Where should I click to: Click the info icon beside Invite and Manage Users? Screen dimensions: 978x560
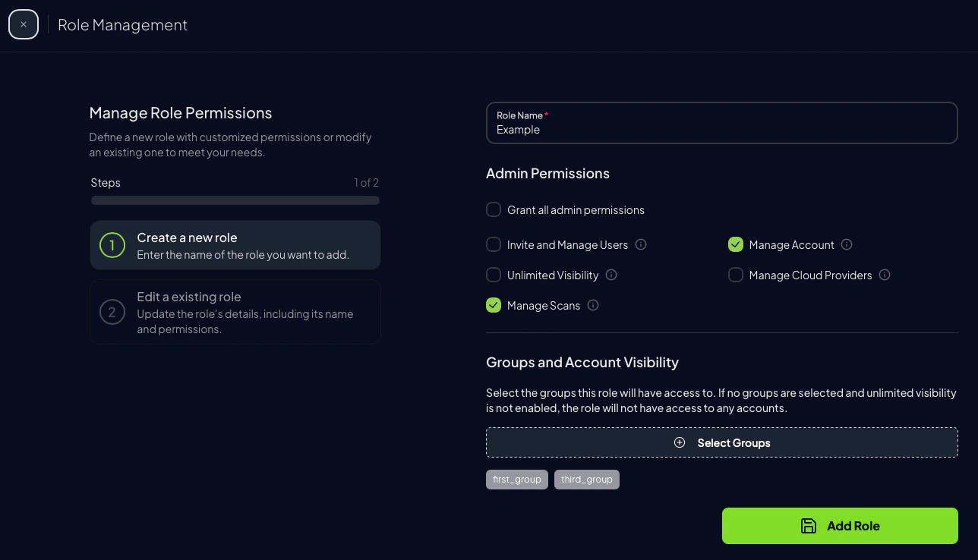640,244
